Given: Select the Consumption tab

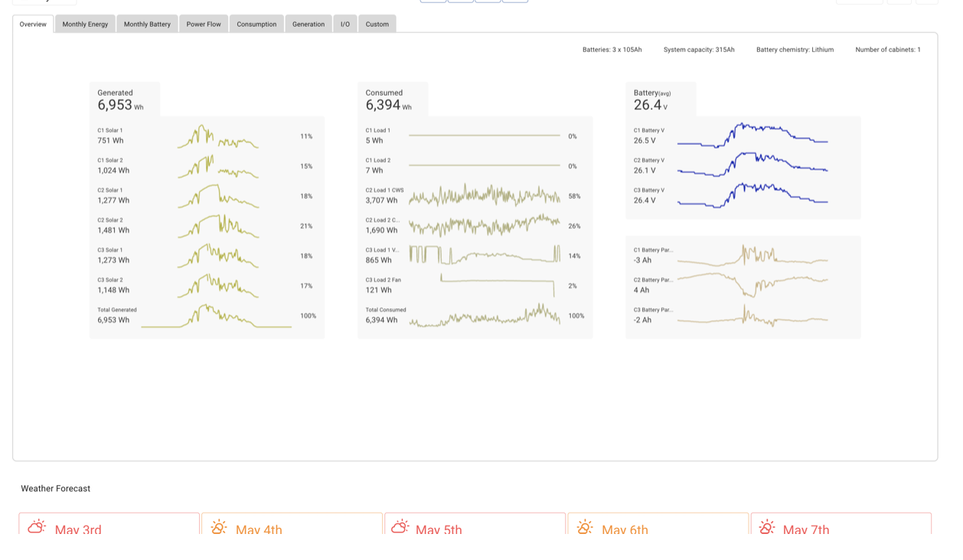Looking at the screenshot, I should point(256,24).
